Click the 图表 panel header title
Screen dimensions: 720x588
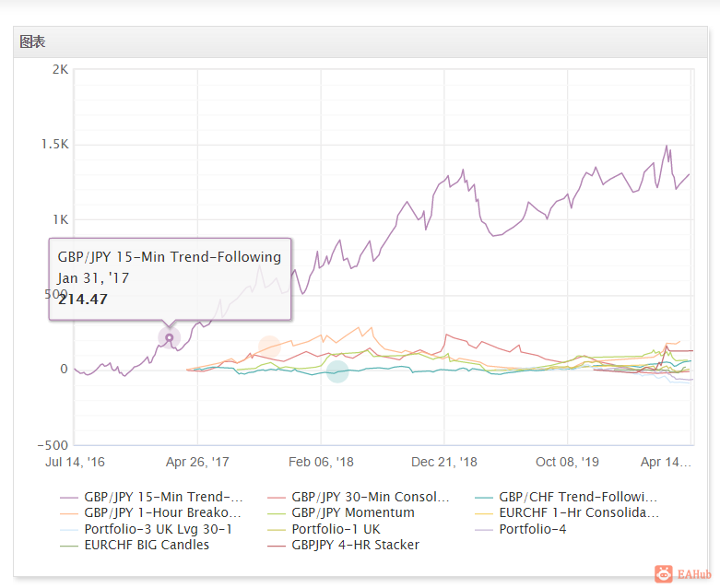pos(32,41)
